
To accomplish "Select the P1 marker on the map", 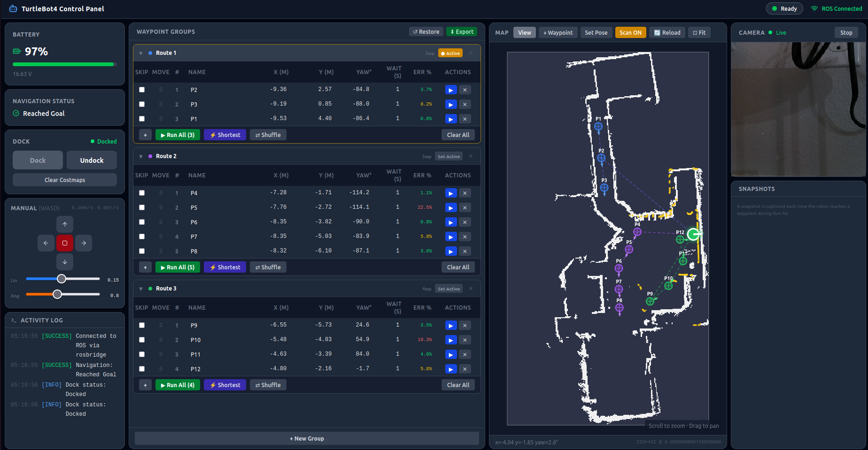I will coord(598,127).
